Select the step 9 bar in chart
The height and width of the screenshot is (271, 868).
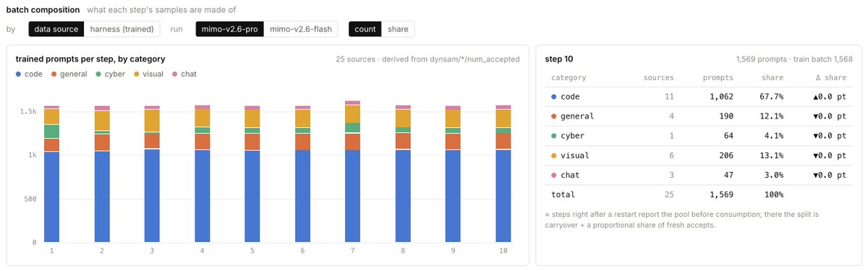point(453,173)
